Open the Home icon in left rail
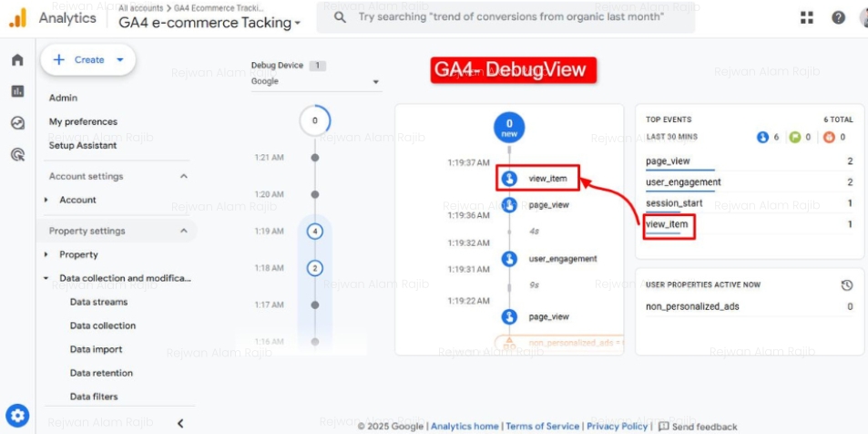Viewport: 868px width, 434px height. 16,60
